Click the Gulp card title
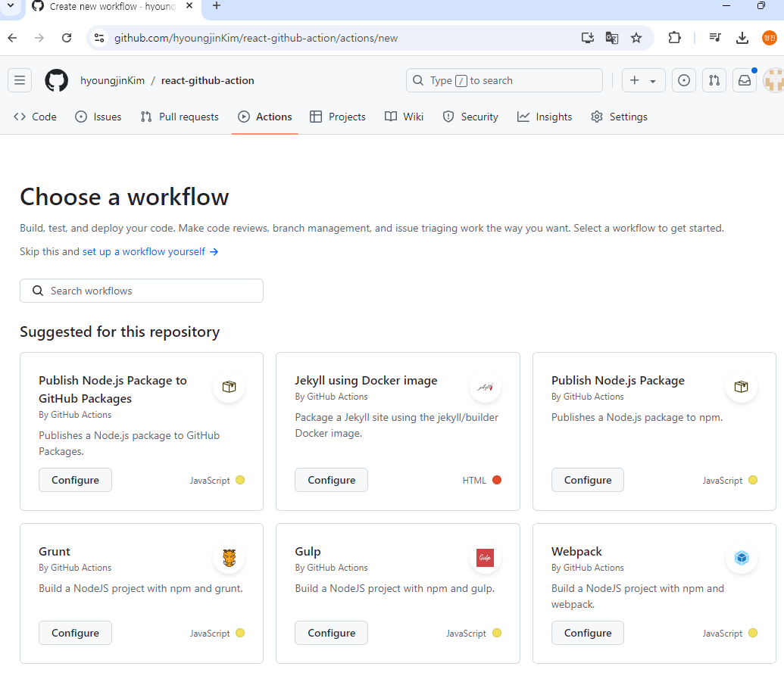Screen dimensions: 784x682 click(x=308, y=552)
